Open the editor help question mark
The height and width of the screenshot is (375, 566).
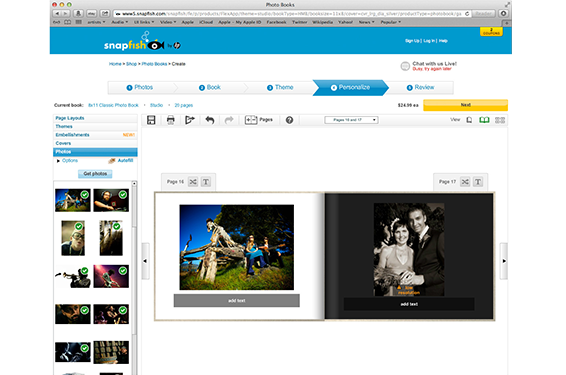289,120
